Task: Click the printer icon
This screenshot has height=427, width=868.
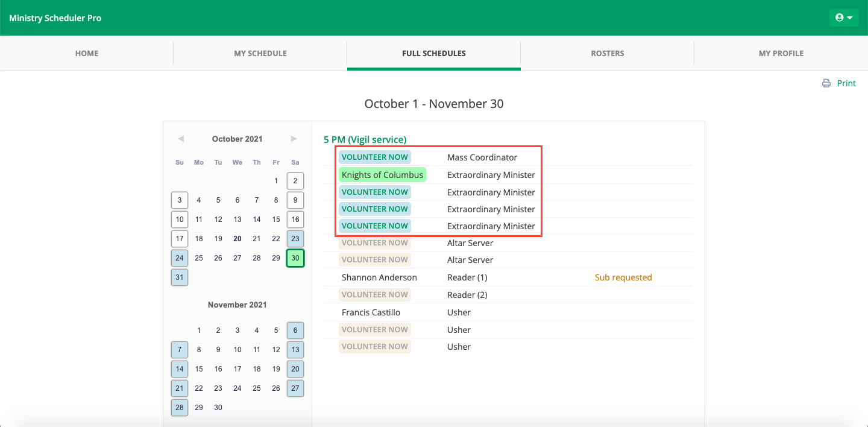Action: tap(826, 84)
